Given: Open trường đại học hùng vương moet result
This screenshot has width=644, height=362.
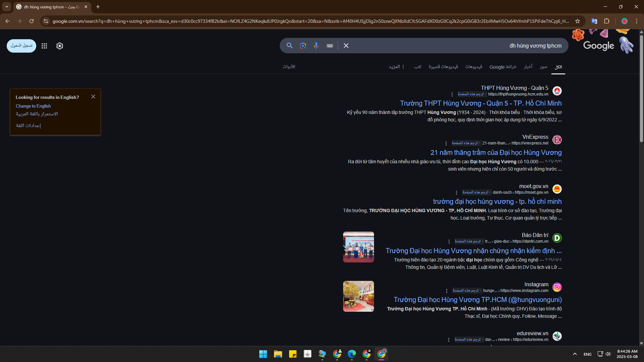Looking at the screenshot, I should (x=497, y=201).
